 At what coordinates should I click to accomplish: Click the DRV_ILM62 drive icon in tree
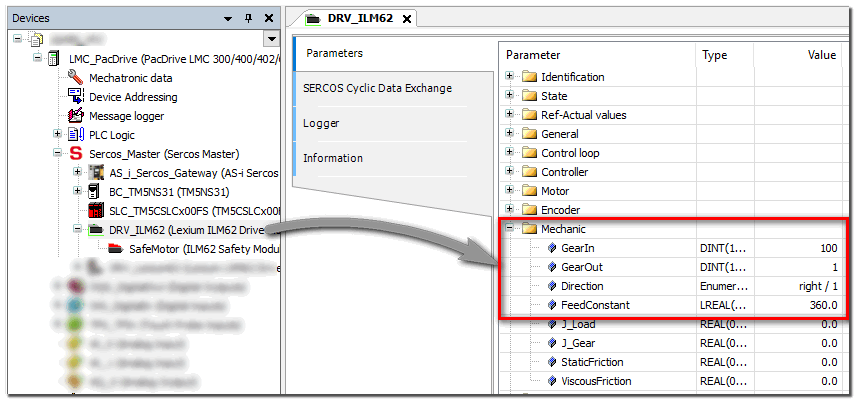(x=96, y=230)
